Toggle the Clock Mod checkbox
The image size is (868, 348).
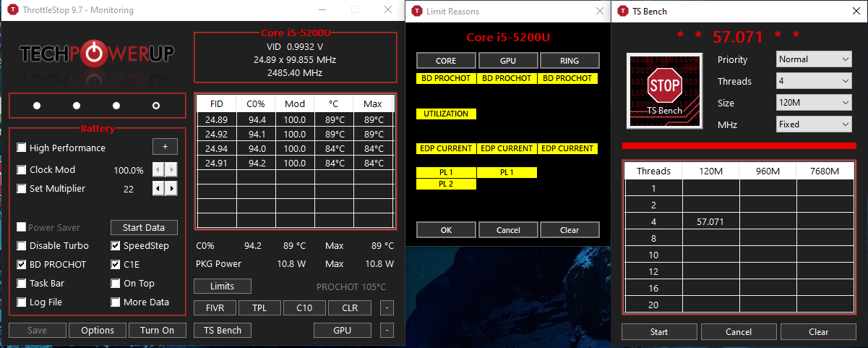point(22,170)
